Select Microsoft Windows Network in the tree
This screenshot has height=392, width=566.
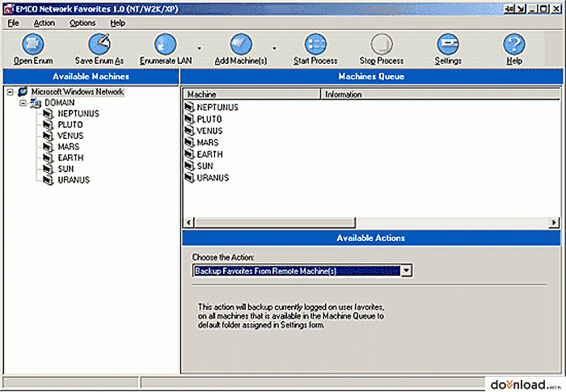pos(78,92)
